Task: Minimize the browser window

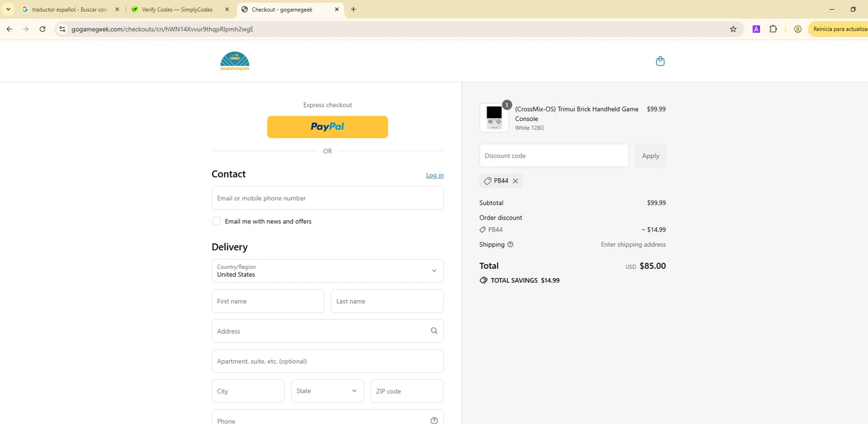Action: tap(832, 9)
